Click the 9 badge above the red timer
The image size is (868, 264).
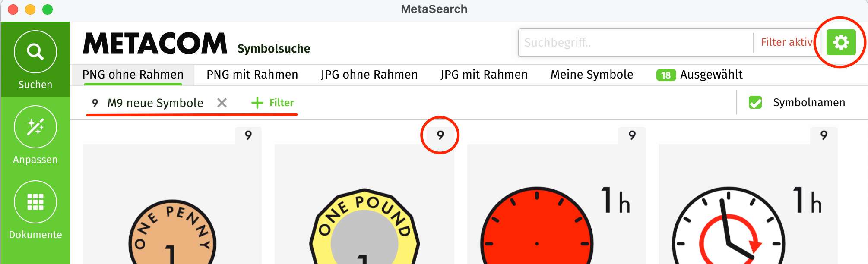632,135
